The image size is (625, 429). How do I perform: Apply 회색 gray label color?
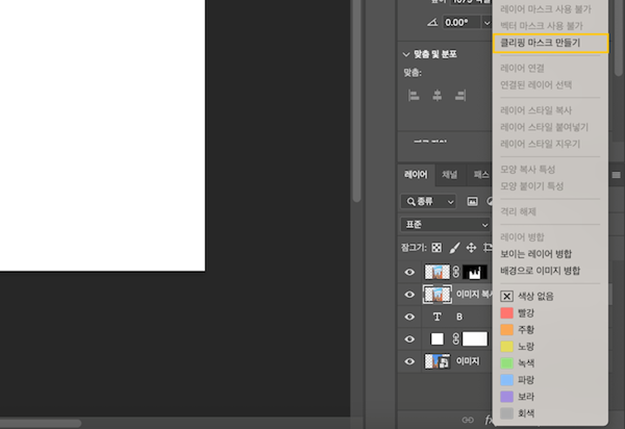[507, 413]
